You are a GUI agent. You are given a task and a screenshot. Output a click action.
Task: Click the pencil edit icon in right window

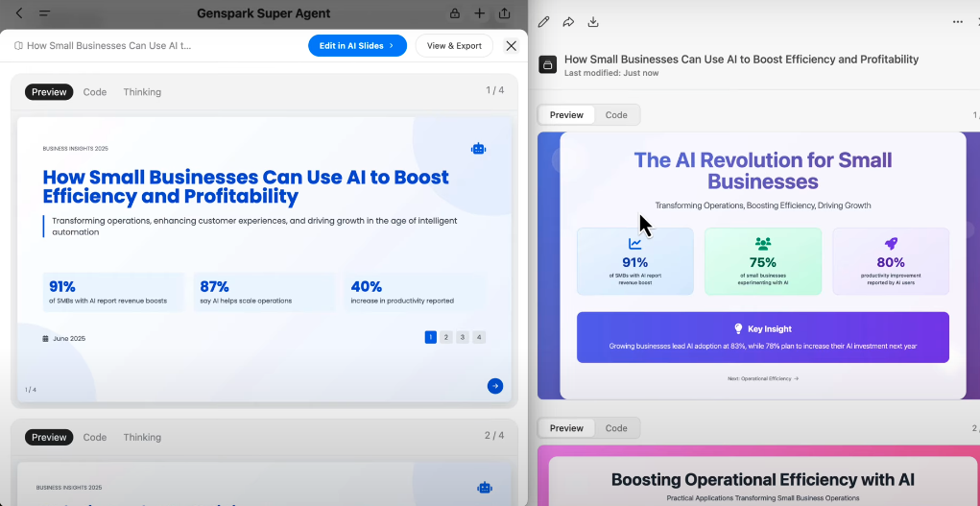543,22
